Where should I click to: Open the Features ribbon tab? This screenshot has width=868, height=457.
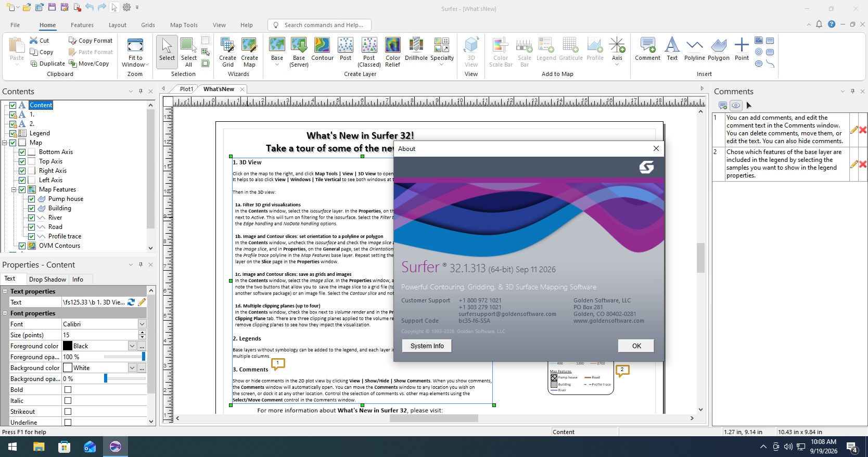pos(82,25)
